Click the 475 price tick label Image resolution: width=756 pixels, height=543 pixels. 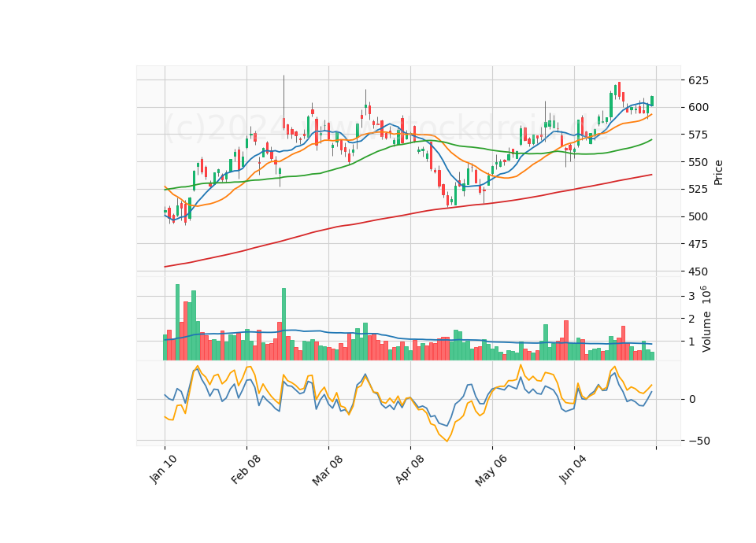[x=699, y=244]
